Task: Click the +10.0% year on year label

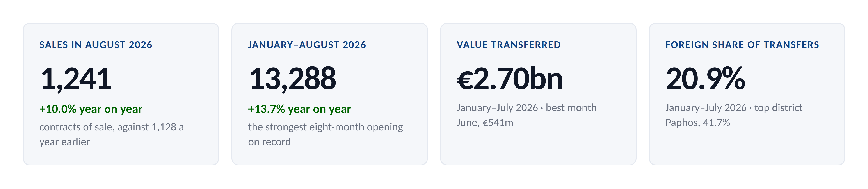Action: (91, 109)
